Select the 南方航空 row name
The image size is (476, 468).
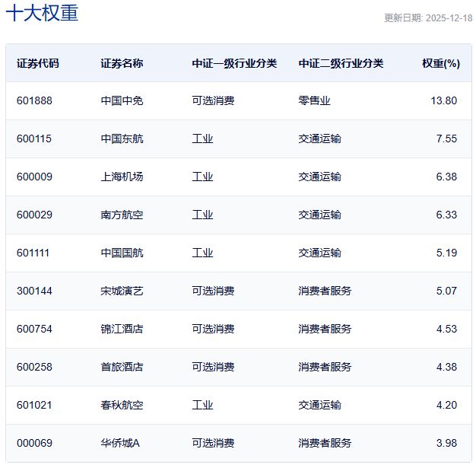(x=122, y=215)
